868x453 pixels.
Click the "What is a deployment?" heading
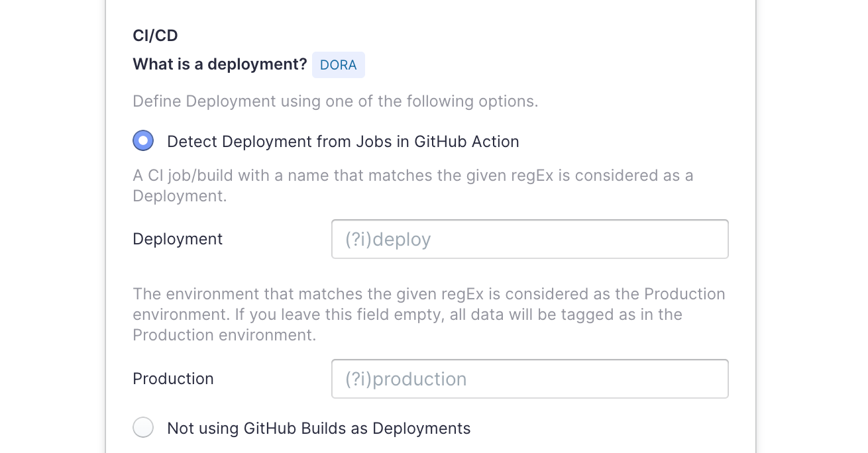(x=219, y=64)
